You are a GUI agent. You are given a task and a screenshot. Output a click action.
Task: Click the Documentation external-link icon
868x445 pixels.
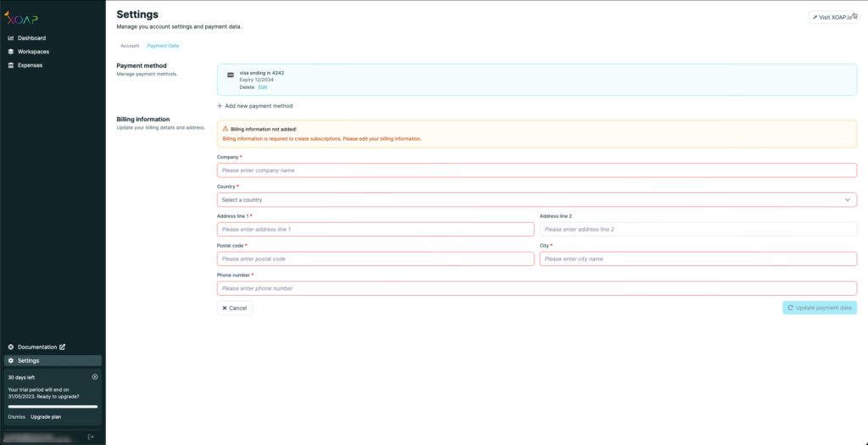click(x=63, y=347)
